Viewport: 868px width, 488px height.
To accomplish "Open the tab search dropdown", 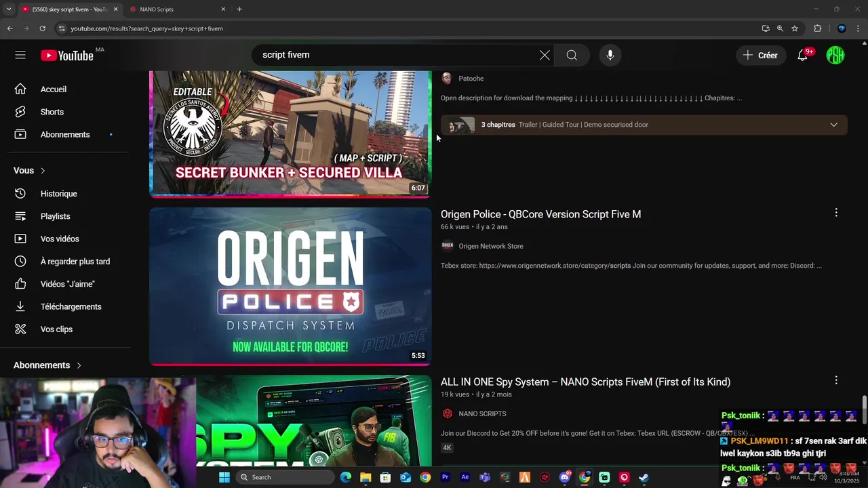I will click(9, 9).
